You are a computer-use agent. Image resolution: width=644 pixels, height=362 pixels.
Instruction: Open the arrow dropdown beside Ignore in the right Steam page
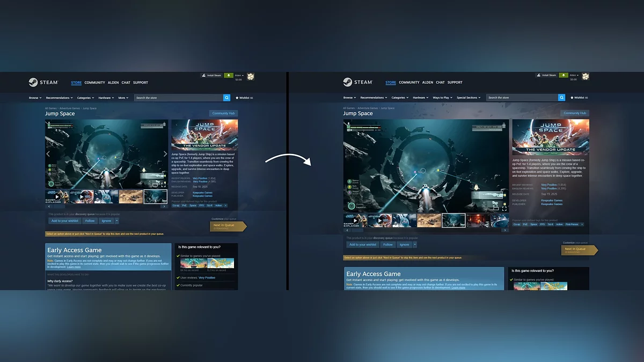415,245
